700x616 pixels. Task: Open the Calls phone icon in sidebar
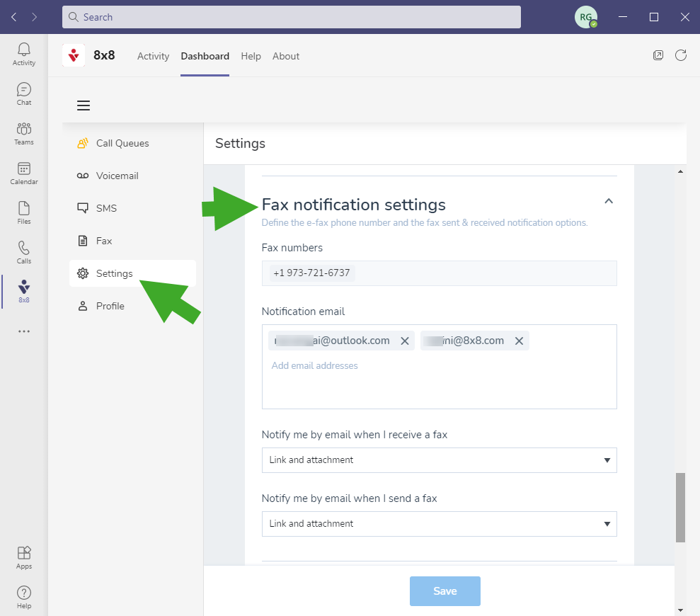[x=24, y=252]
